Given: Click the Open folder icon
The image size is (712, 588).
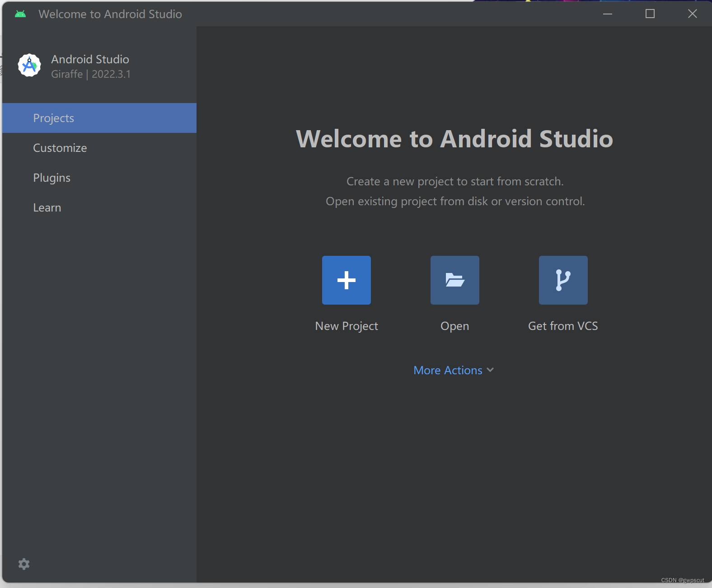Looking at the screenshot, I should click(x=455, y=280).
